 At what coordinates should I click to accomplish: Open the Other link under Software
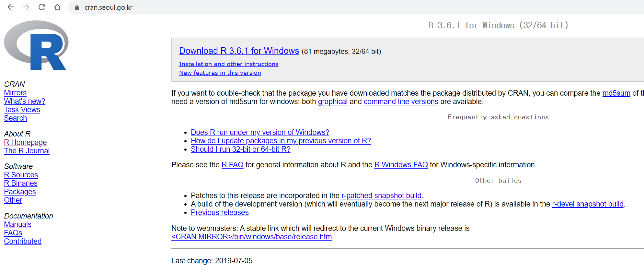click(13, 200)
